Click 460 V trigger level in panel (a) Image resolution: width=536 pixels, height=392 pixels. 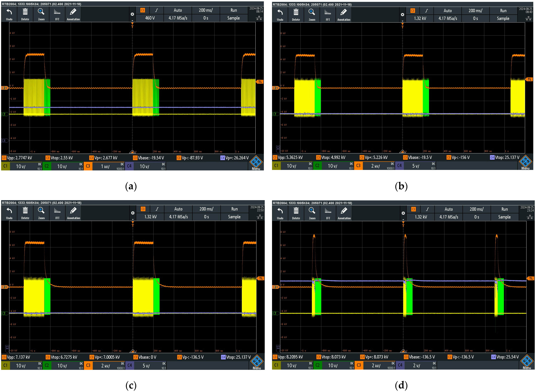(150, 18)
